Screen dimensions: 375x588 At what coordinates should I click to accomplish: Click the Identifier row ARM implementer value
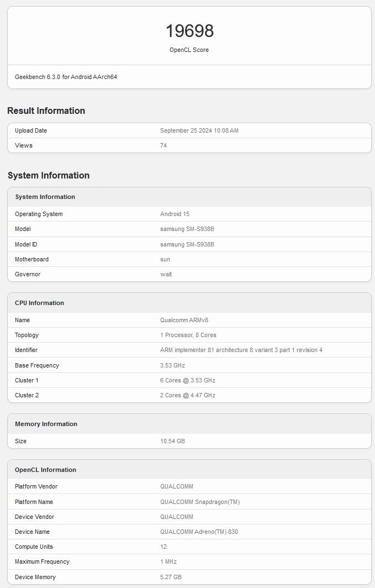(x=241, y=350)
